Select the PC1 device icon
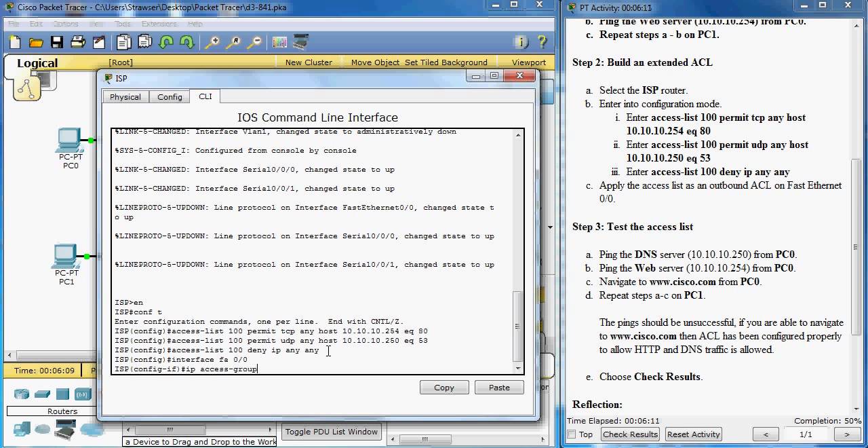 click(66, 257)
